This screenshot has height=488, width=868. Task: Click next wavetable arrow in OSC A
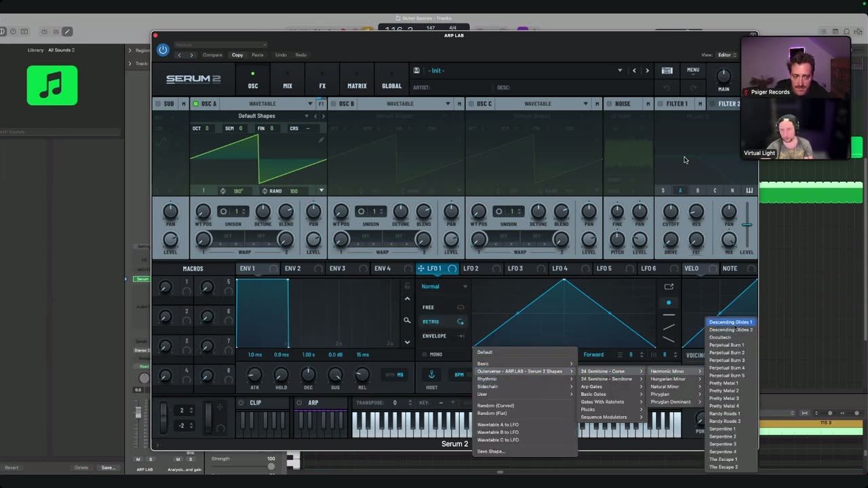tap(323, 116)
